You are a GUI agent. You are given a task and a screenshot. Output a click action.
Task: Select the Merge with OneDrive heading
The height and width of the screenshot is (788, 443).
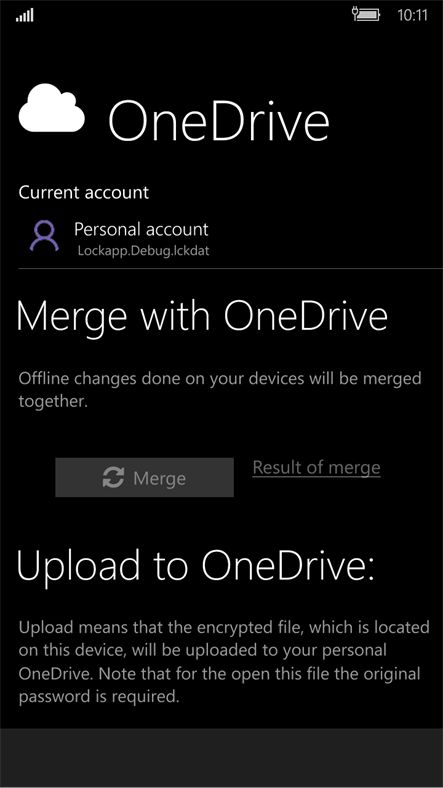coord(202,317)
